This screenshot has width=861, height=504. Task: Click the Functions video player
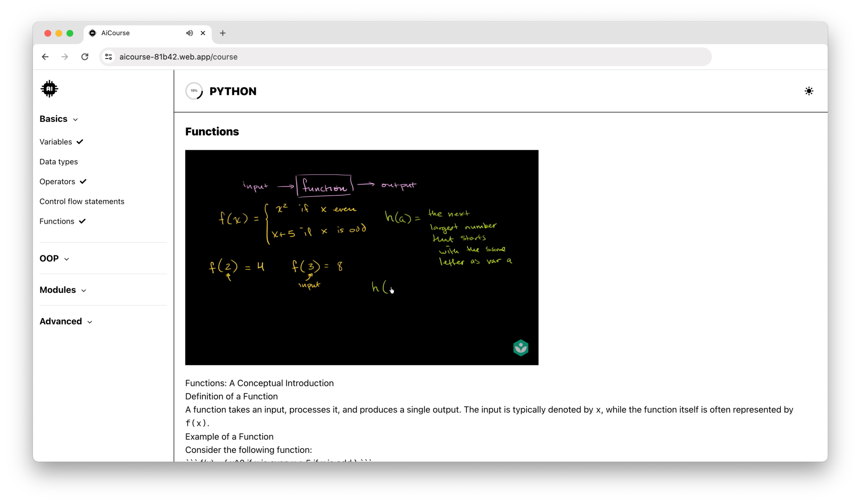point(361,258)
